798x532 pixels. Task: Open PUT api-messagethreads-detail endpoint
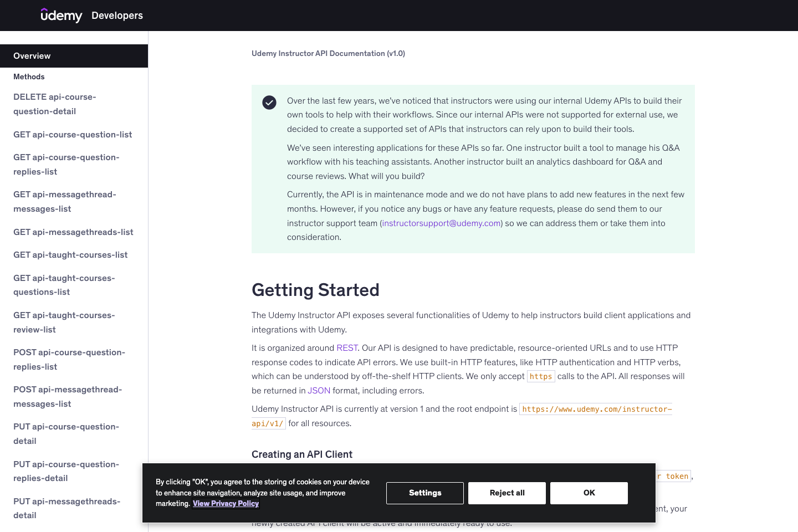point(66,508)
